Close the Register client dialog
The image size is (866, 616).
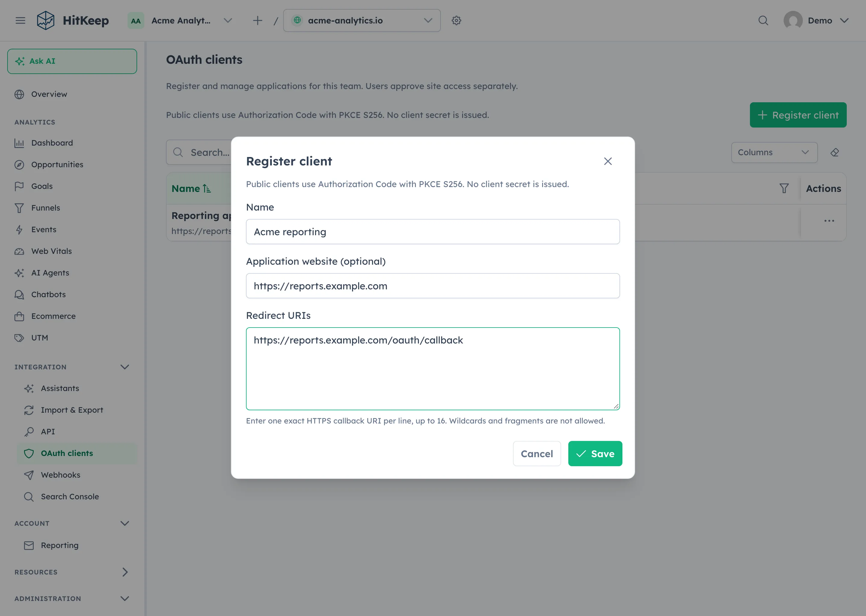[608, 161]
